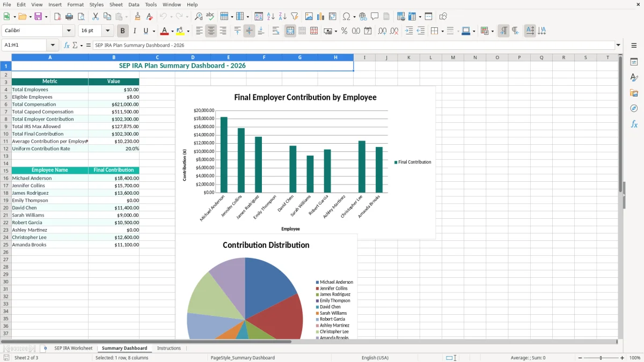Toggle align left
This screenshot has width=644, height=362.
pyautogui.click(x=199, y=31)
